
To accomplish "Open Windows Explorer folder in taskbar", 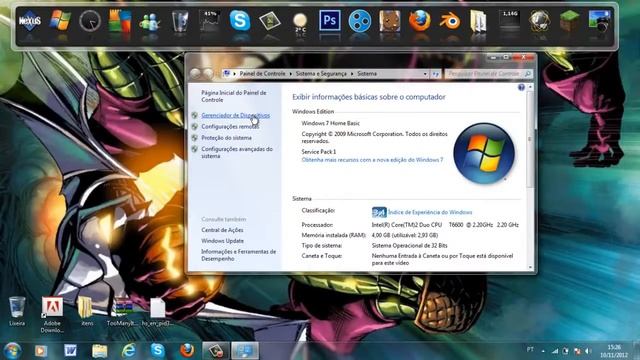I will [99, 351].
